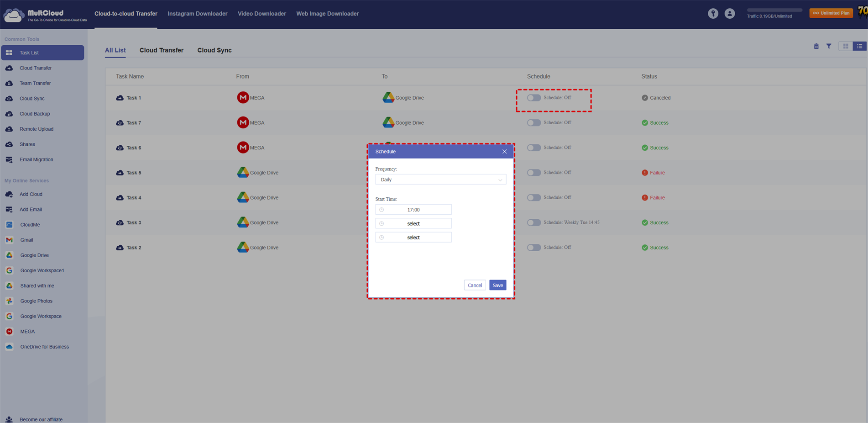The image size is (868, 423).
Task: Click the Cloud Sync sidebar icon
Action: pos(9,99)
